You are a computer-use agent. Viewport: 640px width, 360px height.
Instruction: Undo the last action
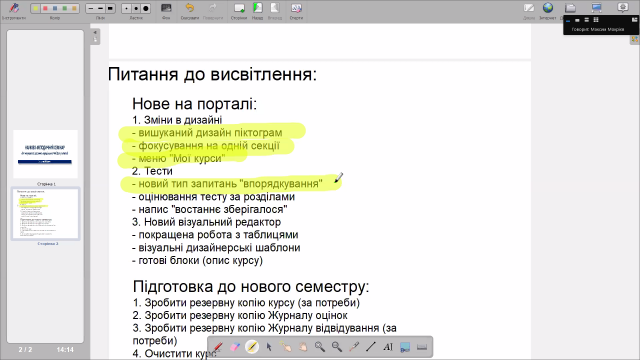point(189,10)
